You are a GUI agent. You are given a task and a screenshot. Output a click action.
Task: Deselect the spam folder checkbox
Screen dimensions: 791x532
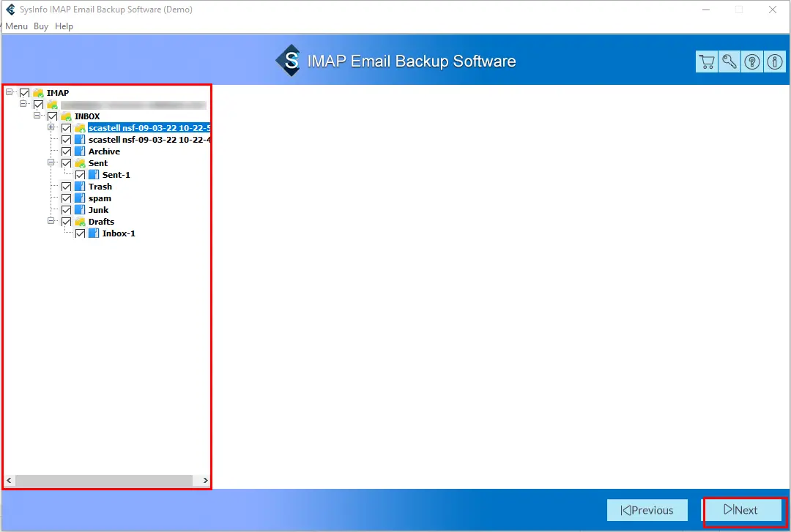(x=66, y=198)
